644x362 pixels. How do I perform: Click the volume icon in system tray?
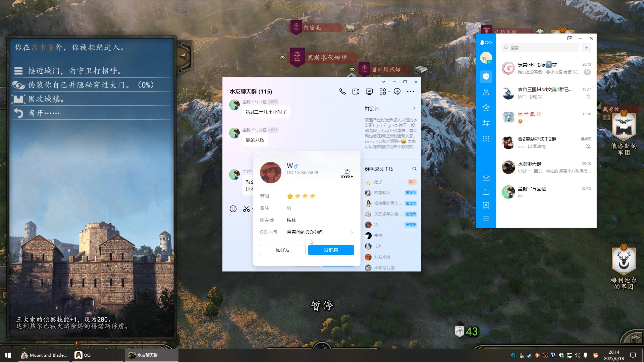(x=577, y=355)
